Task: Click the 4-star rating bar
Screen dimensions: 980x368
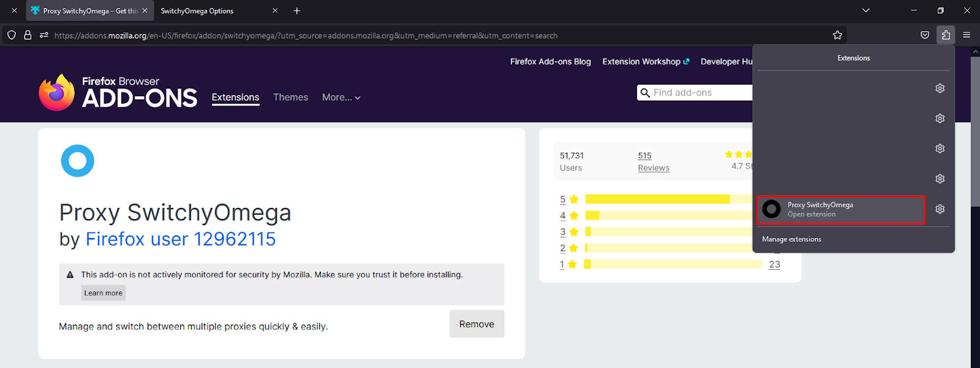Action: 668,215
